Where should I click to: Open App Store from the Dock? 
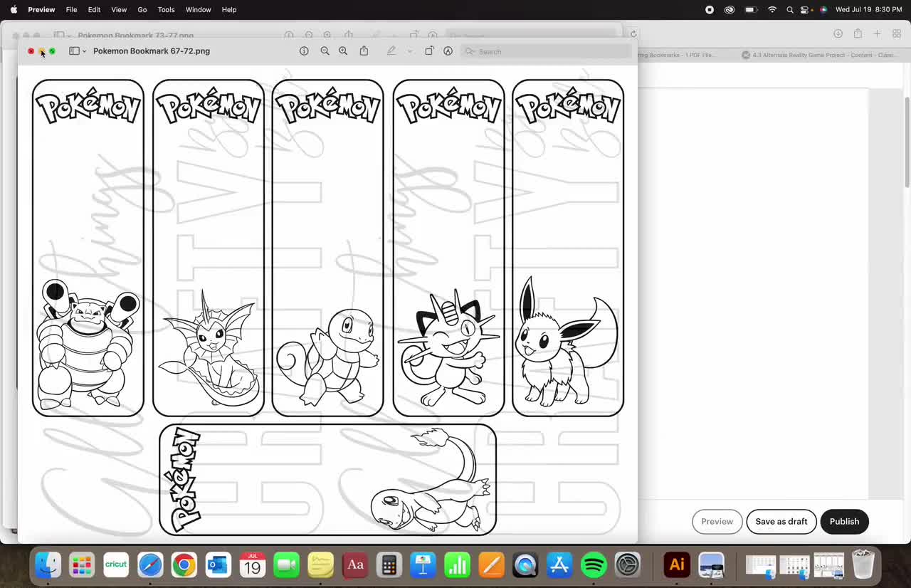[559, 565]
